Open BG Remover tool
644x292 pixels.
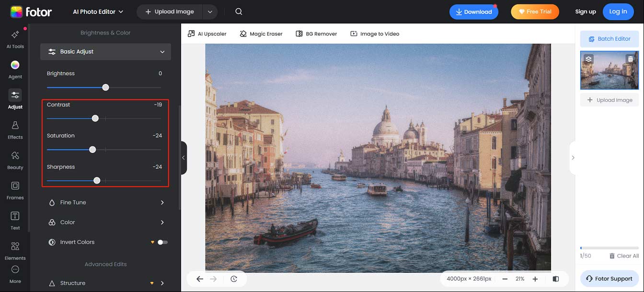click(x=316, y=34)
